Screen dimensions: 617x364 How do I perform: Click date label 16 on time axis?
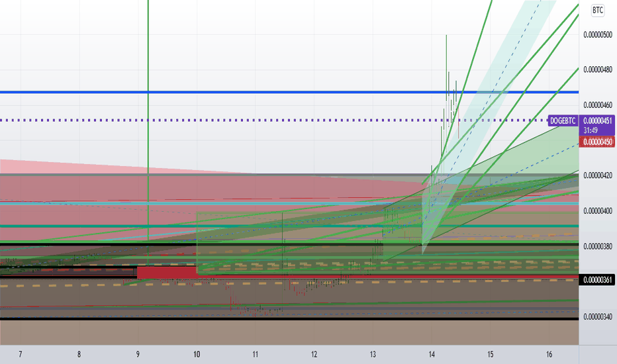point(549,355)
